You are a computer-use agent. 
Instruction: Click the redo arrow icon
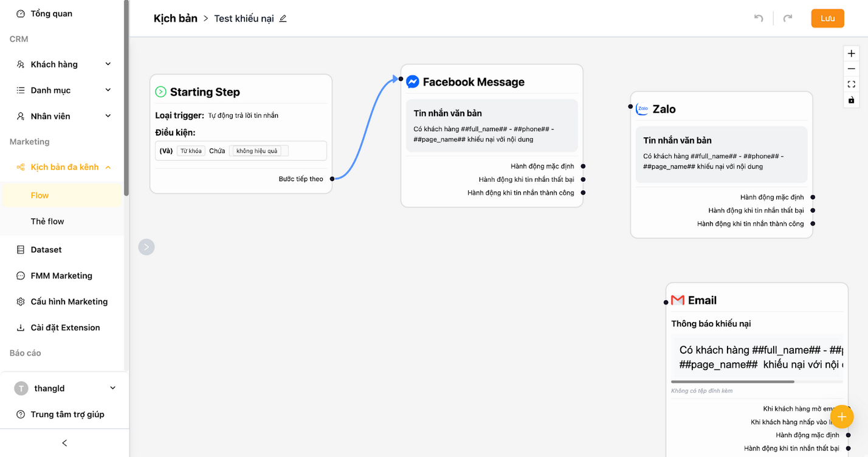(x=788, y=18)
